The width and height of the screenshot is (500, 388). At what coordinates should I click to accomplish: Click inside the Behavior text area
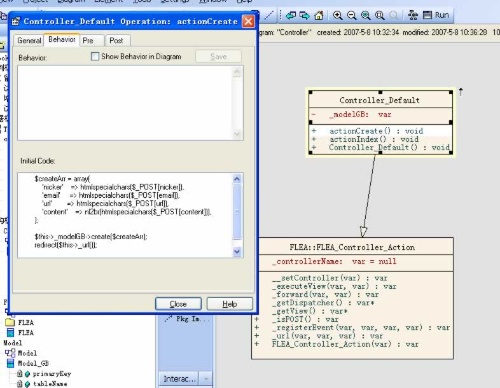(x=125, y=103)
